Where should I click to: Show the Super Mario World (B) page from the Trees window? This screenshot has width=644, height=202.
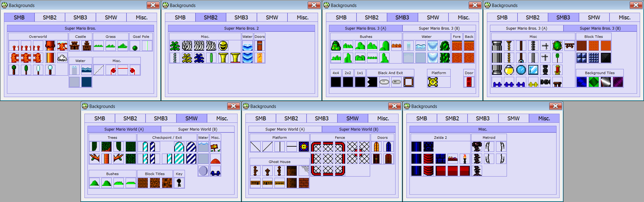pos(198,129)
